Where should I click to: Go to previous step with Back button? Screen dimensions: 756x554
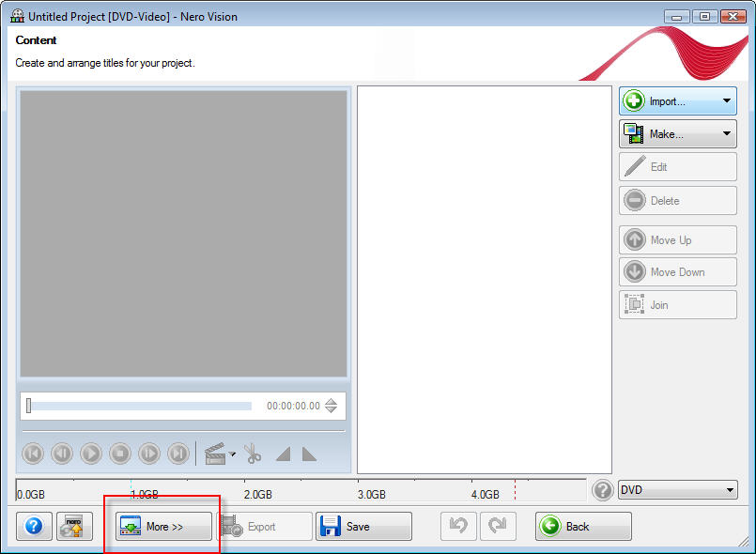(x=583, y=526)
